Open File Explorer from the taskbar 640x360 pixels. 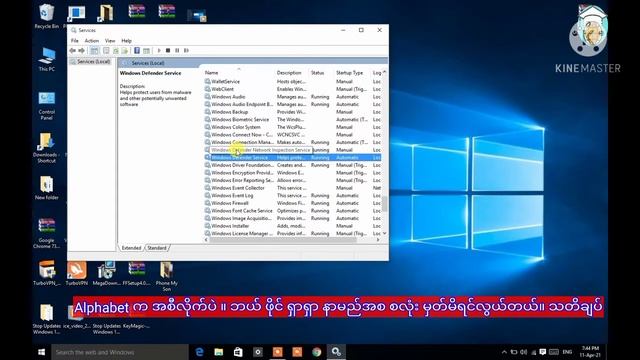coord(219,352)
